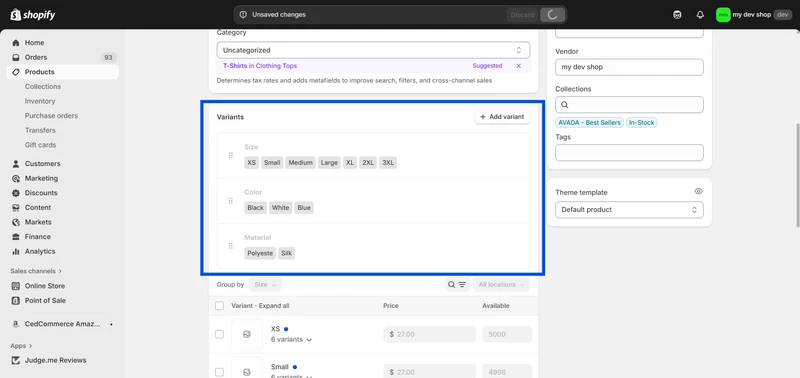Click the Orders inbox icon

[x=16, y=57]
